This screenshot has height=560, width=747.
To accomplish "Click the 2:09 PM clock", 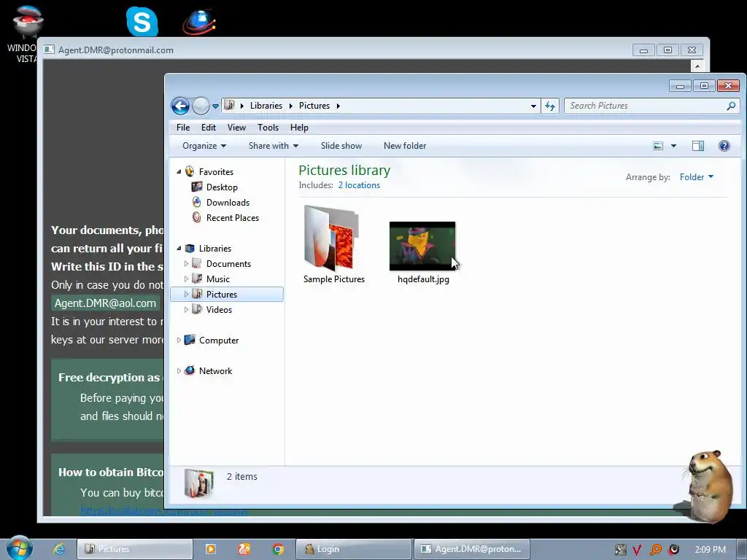I will click(710, 550).
